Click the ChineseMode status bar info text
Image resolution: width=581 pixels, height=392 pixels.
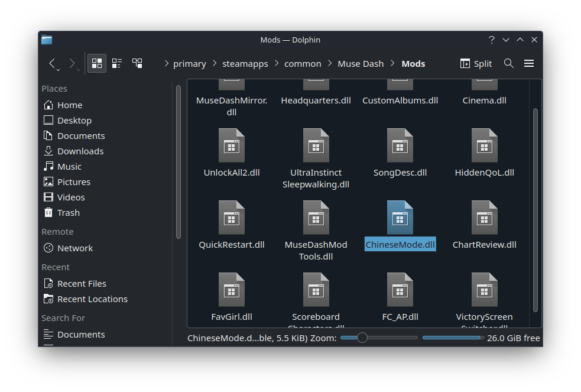tap(248, 338)
